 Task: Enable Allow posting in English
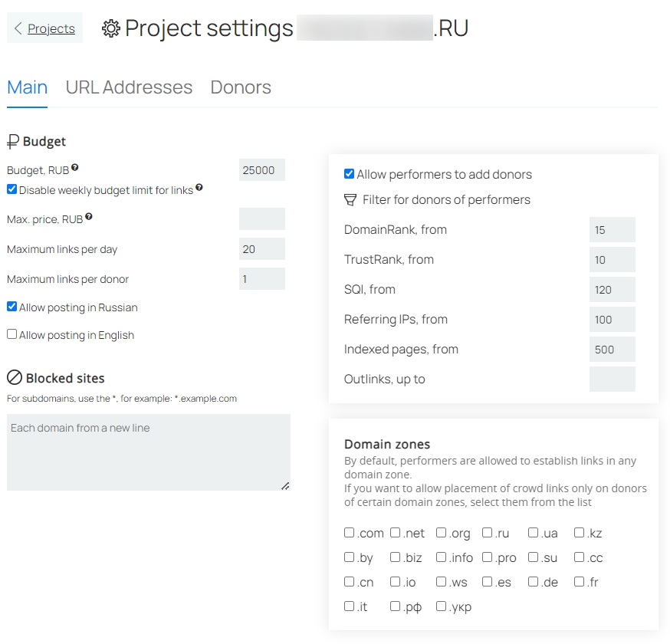[12, 334]
